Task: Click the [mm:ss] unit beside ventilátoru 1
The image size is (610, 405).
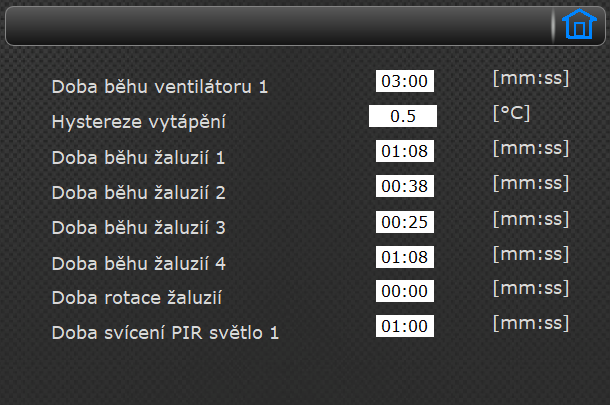Action: [x=531, y=78]
